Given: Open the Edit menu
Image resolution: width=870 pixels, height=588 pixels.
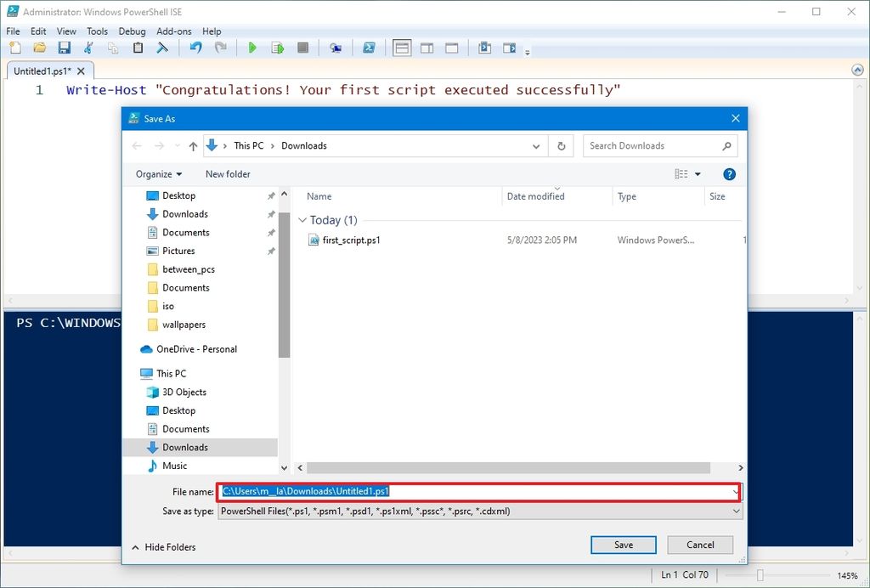Looking at the screenshot, I should coord(38,31).
